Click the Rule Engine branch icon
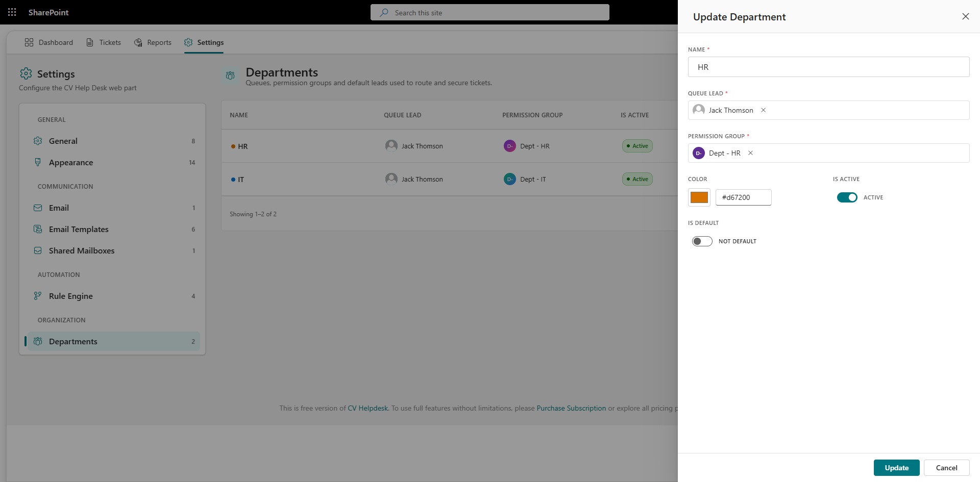This screenshot has width=980, height=482. (x=38, y=296)
